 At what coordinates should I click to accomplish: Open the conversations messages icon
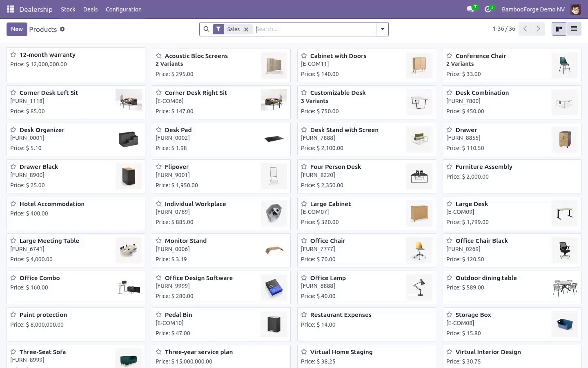pyautogui.click(x=470, y=9)
